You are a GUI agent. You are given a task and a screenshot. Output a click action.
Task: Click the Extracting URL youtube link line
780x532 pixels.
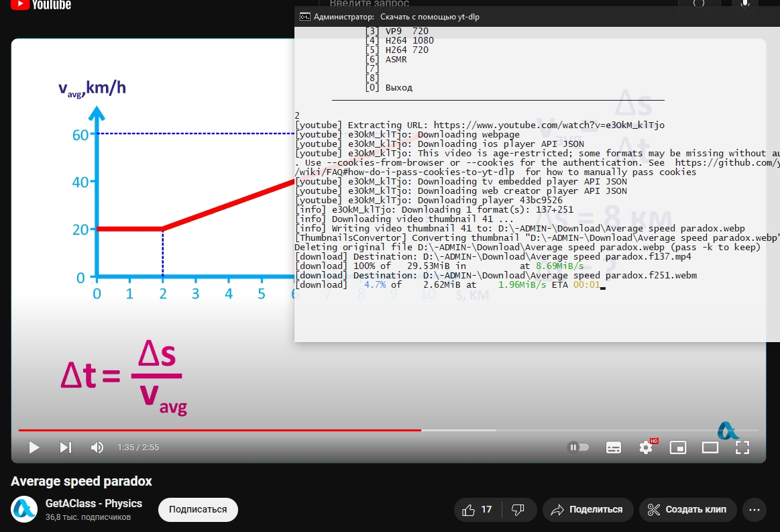click(x=480, y=125)
